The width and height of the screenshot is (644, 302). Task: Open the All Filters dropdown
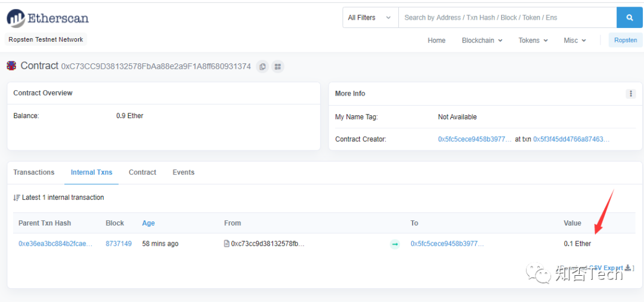pyautogui.click(x=370, y=18)
